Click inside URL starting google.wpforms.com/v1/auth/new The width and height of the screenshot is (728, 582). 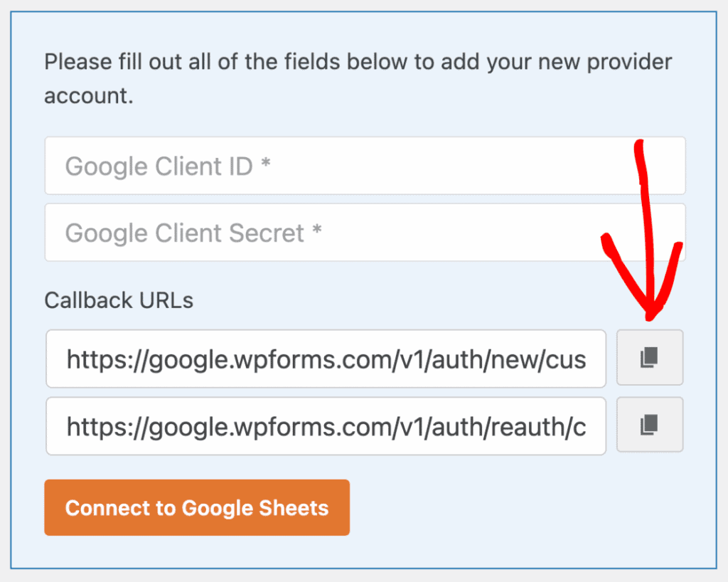[326, 359]
